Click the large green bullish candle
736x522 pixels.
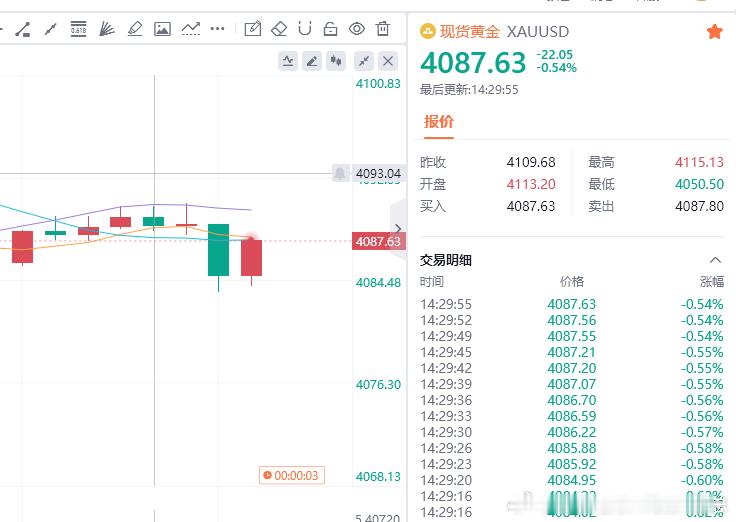218,250
